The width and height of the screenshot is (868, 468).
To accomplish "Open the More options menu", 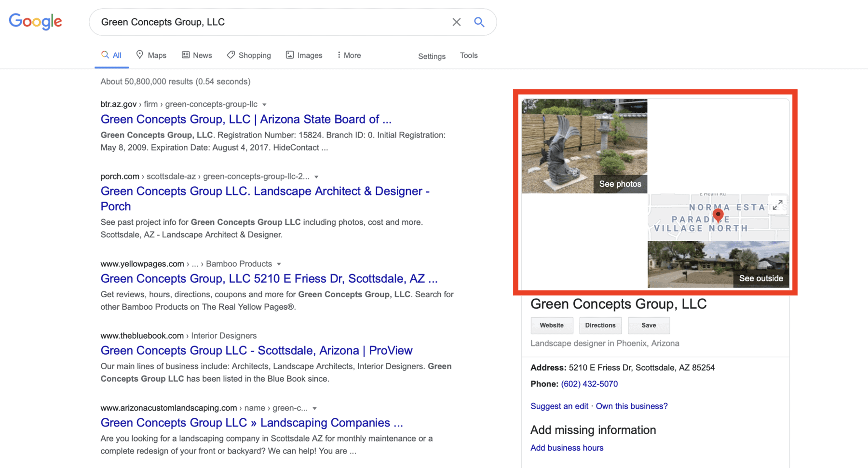I will [x=349, y=55].
